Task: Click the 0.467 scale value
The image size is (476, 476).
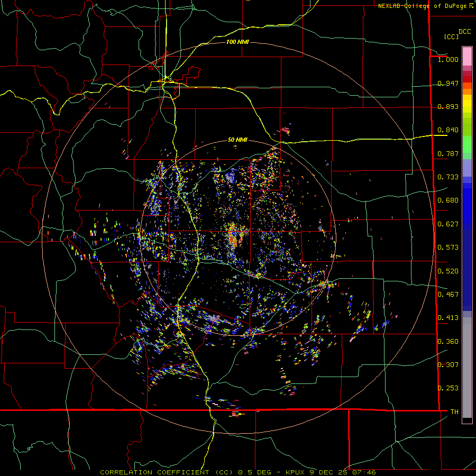Action: [448, 295]
